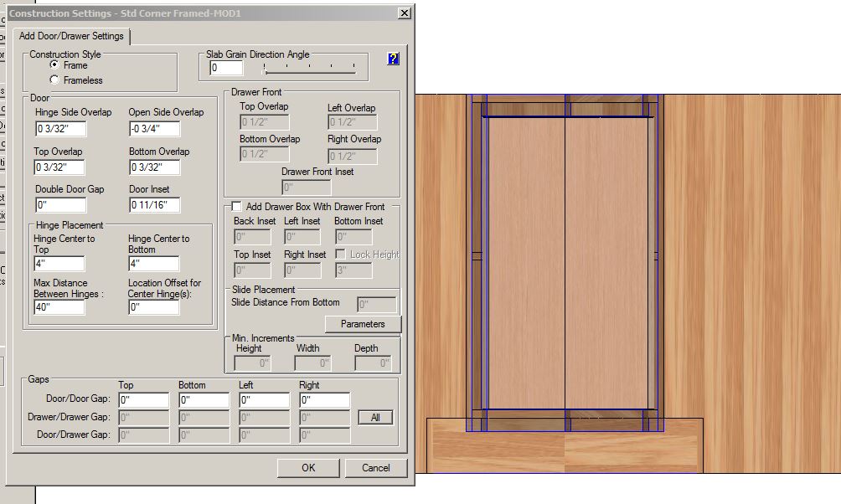This screenshot has width=841, height=504.
Task: Edit the Hinge Side Overlap field
Action: 60,129
